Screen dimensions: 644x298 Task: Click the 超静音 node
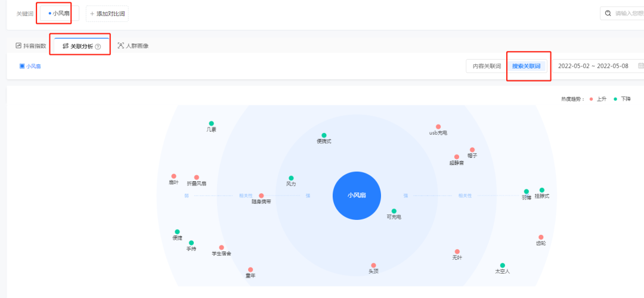pyautogui.click(x=457, y=157)
